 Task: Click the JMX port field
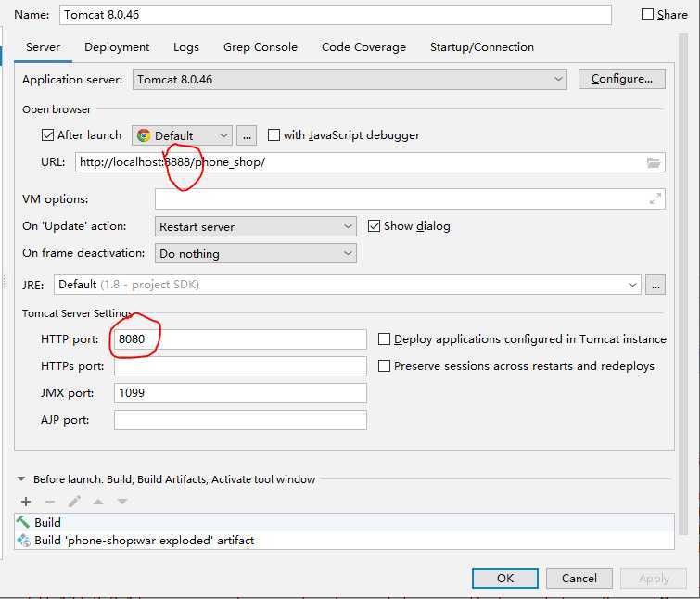coord(240,393)
